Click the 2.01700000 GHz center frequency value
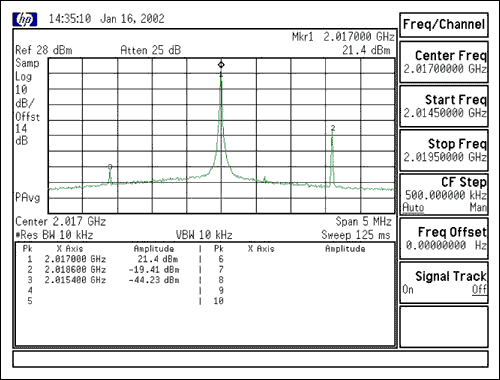Screen dimensions: 500x380 pos(445,69)
